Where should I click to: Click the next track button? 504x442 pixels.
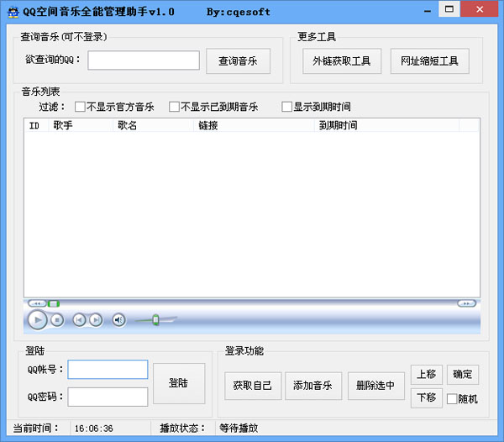coord(96,320)
